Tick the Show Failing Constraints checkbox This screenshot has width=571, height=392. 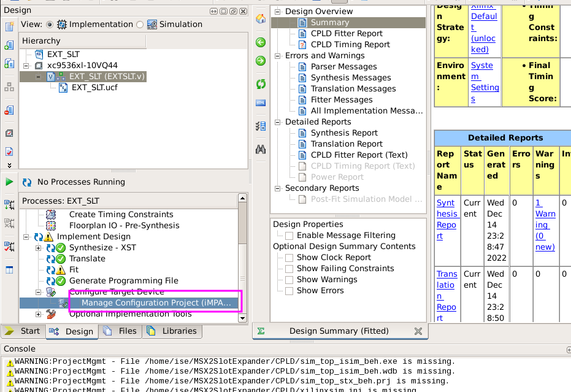coord(289,269)
